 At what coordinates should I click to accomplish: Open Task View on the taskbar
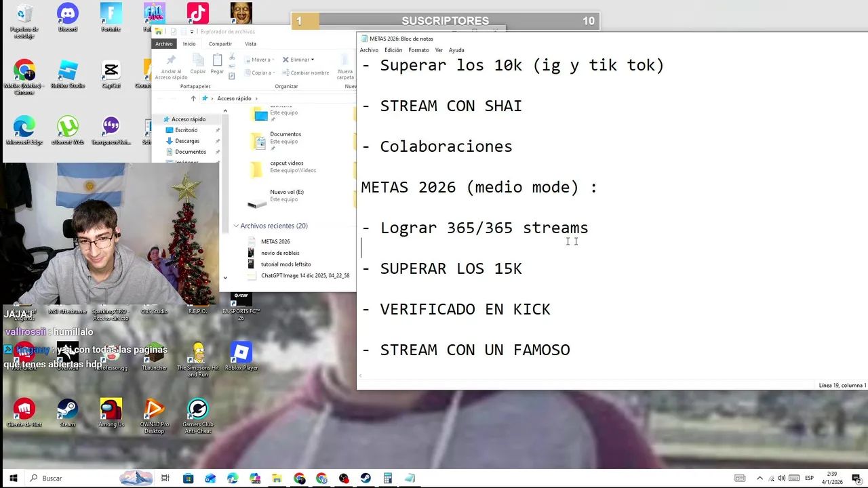tap(165, 478)
